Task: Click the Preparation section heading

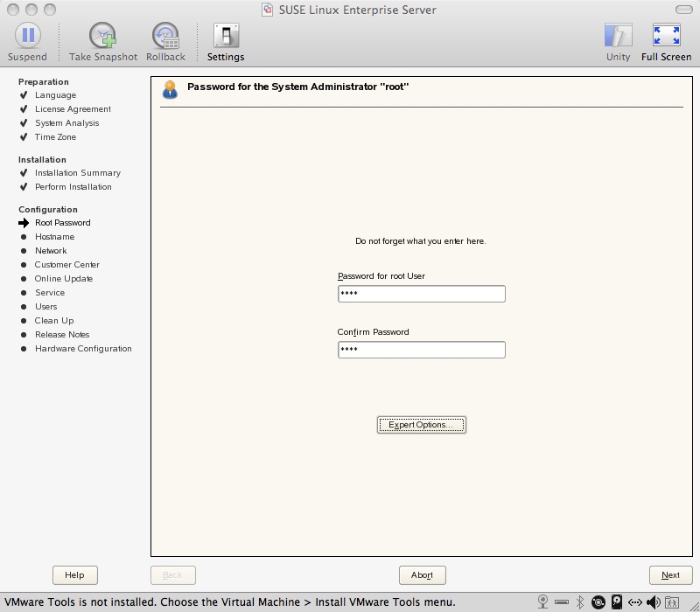Action: point(43,81)
